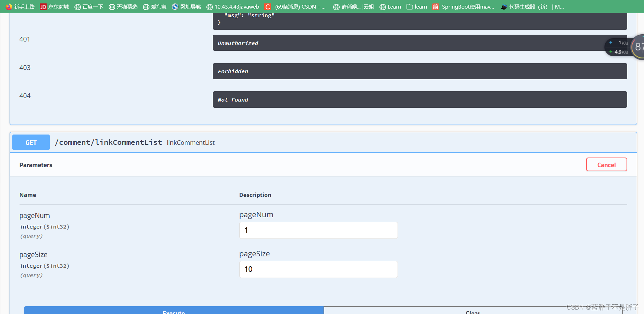
Task: Click the "msg": "string" JSON line
Action: pos(250,15)
